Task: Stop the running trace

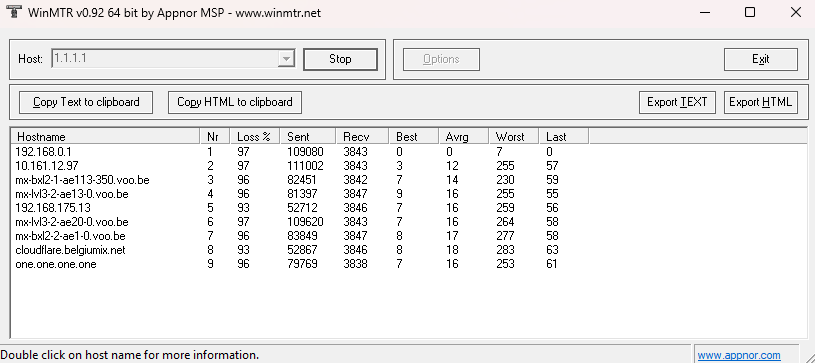Action: [x=340, y=59]
